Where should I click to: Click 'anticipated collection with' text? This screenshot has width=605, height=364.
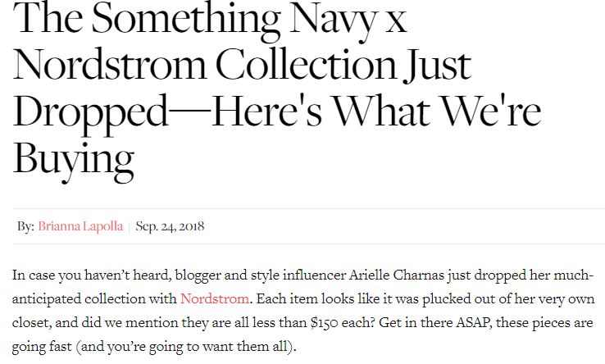point(94,299)
